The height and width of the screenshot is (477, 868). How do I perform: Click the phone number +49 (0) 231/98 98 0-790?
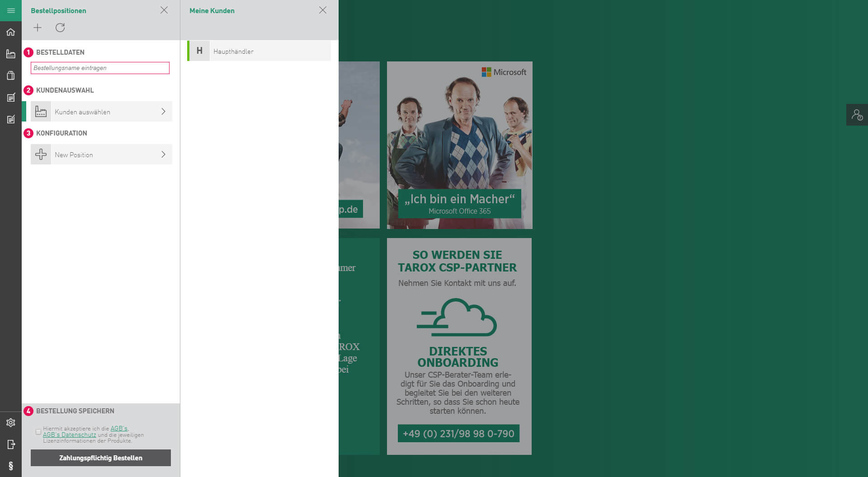[458, 434]
